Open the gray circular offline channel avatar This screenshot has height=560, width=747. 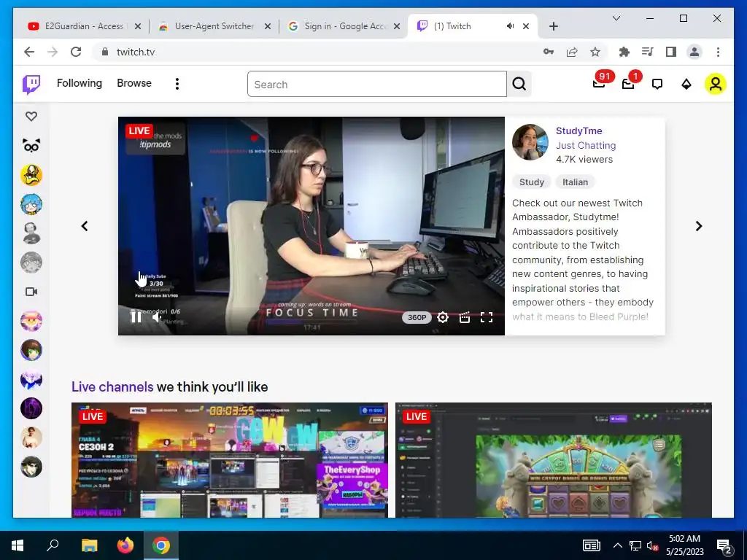coord(31,262)
